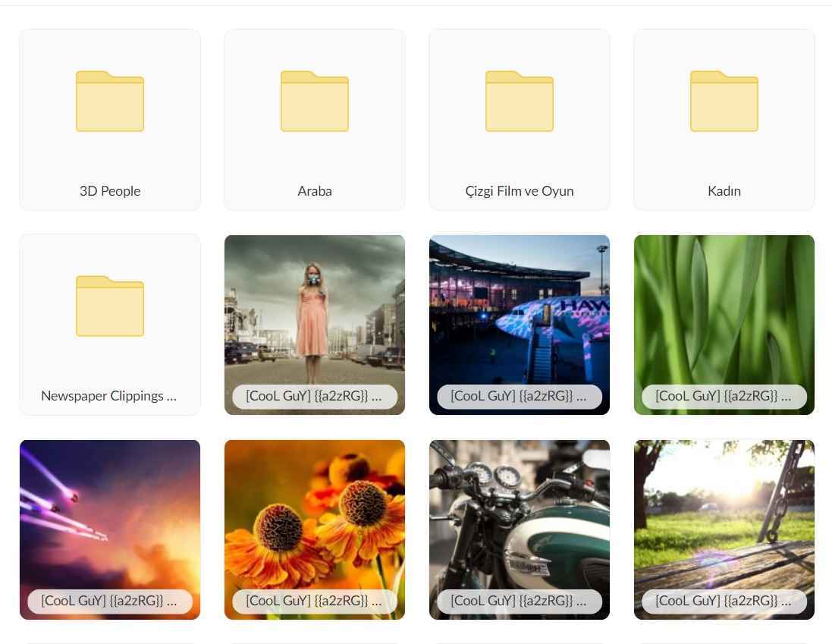Click the filename caption on the grass image
Image resolution: width=832 pixels, height=644 pixels.
coord(724,397)
